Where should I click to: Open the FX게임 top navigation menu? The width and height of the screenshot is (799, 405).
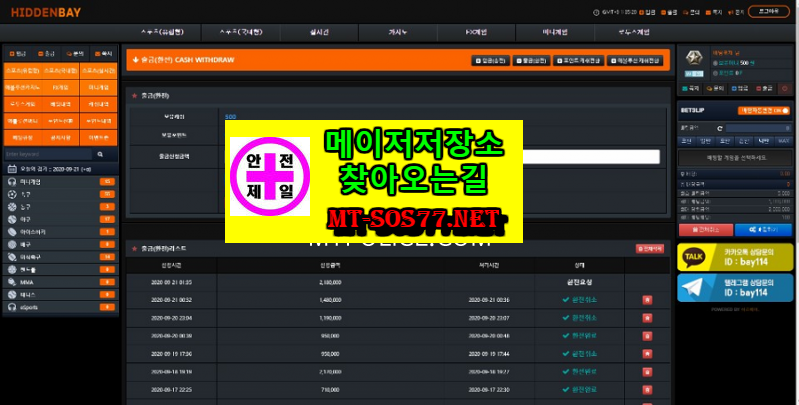(476, 32)
